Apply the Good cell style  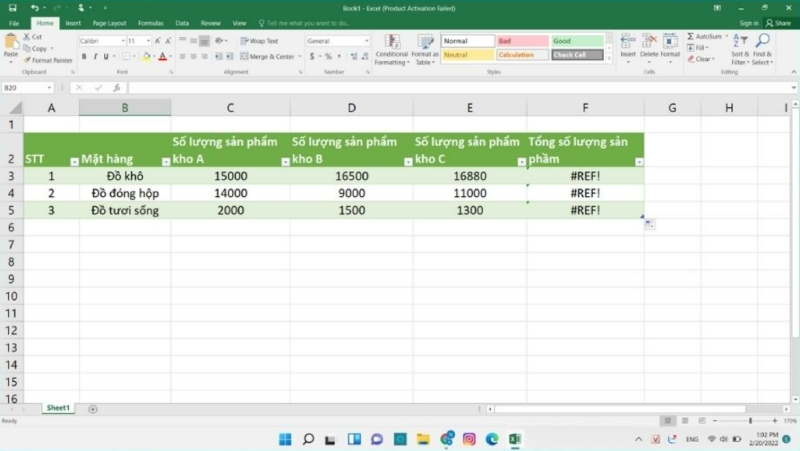pos(577,41)
